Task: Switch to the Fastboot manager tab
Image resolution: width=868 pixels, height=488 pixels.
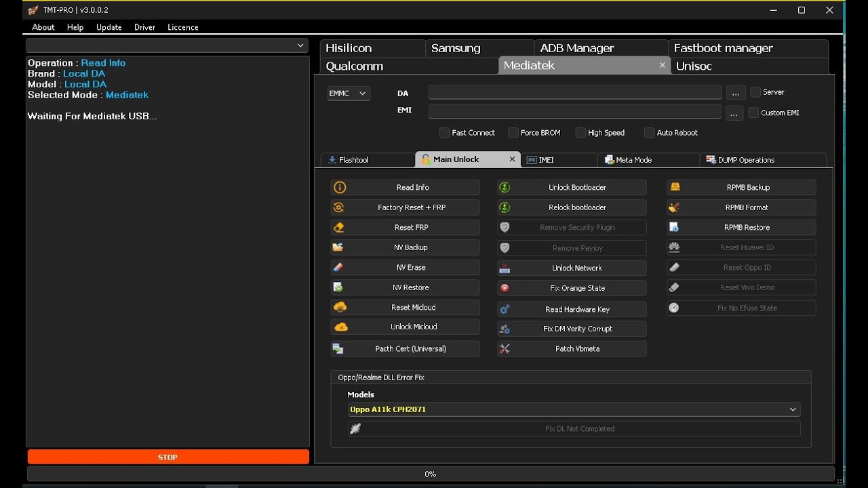Action: (748, 48)
